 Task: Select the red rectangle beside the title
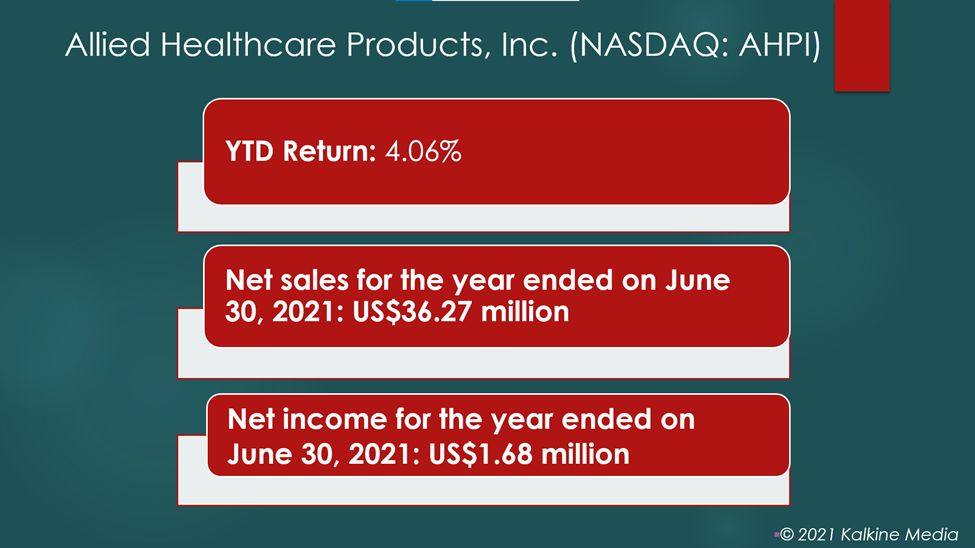pos(862,45)
